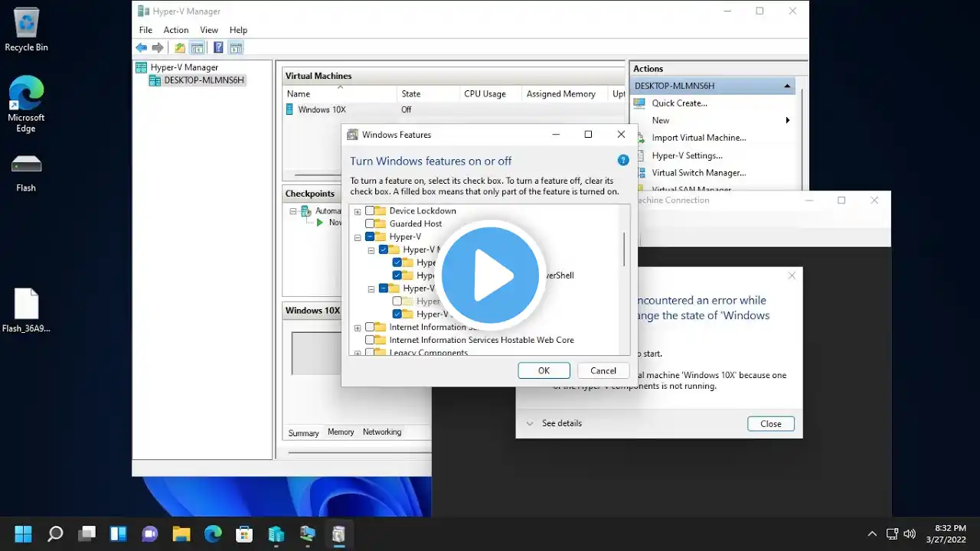Open File Explorer from taskbar
The image size is (980, 551).
181,533
